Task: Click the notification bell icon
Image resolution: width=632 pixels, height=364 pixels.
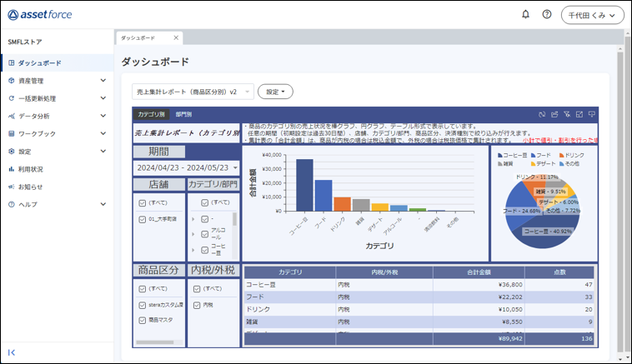Action: pyautogui.click(x=525, y=14)
